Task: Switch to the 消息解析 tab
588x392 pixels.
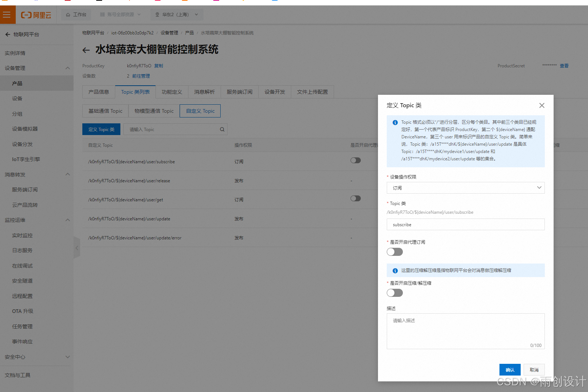Action: [x=205, y=92]
